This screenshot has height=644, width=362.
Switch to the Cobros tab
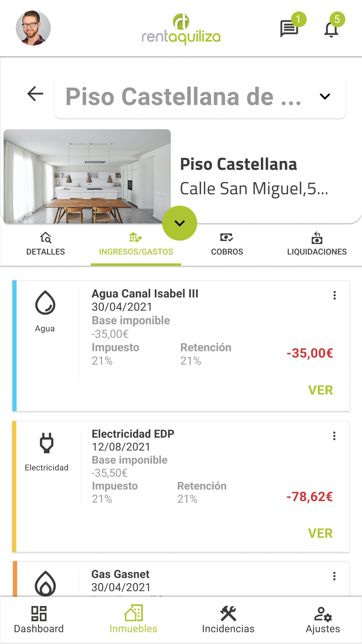coord(227,244)
